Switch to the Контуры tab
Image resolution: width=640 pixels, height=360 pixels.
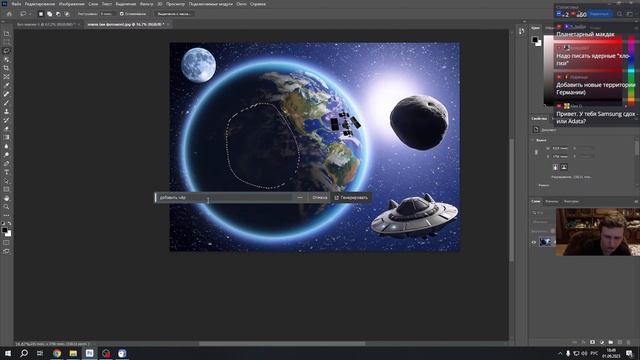[x=571, y=201]
